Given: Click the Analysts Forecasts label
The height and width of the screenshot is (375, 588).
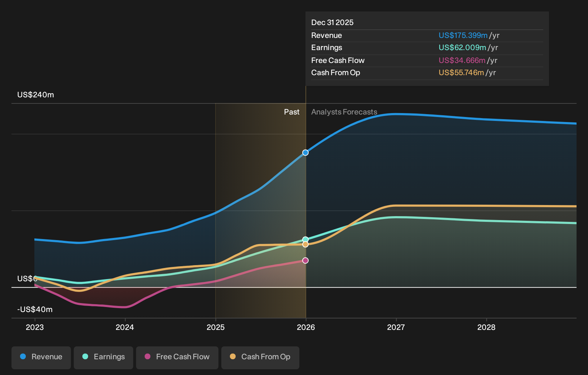Looking at the screenshot, I should point(344,112).
